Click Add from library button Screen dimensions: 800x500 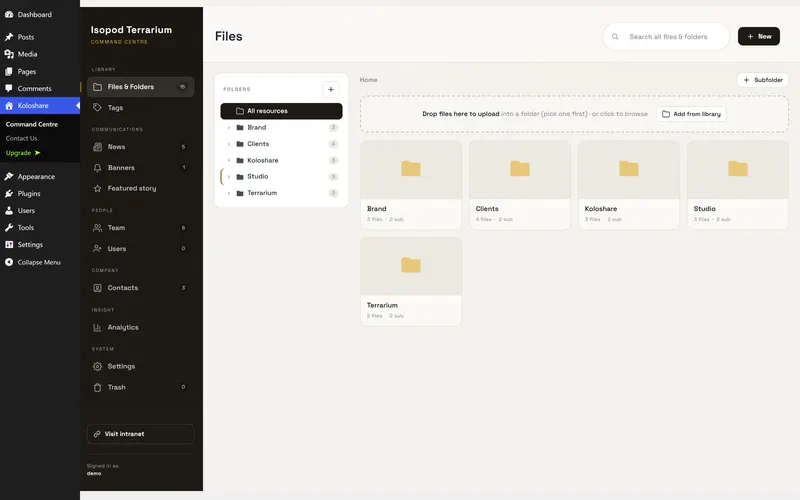click(x=691, y=114)
